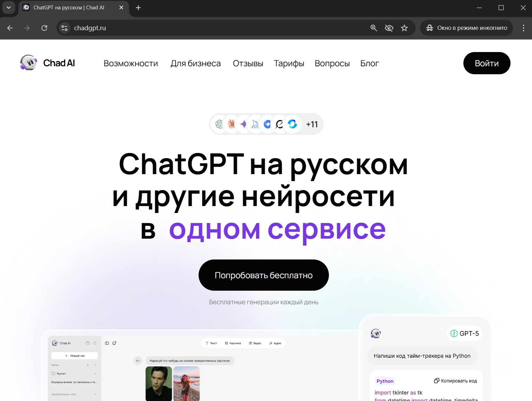Screen dimensions: 532x401
Task: Go back using browser back arrow
Action: (x=10, y=28)
